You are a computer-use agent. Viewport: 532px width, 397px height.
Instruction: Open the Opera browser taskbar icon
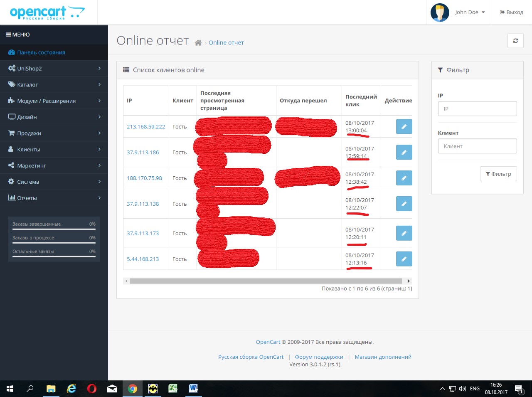(x=92, y=389)
